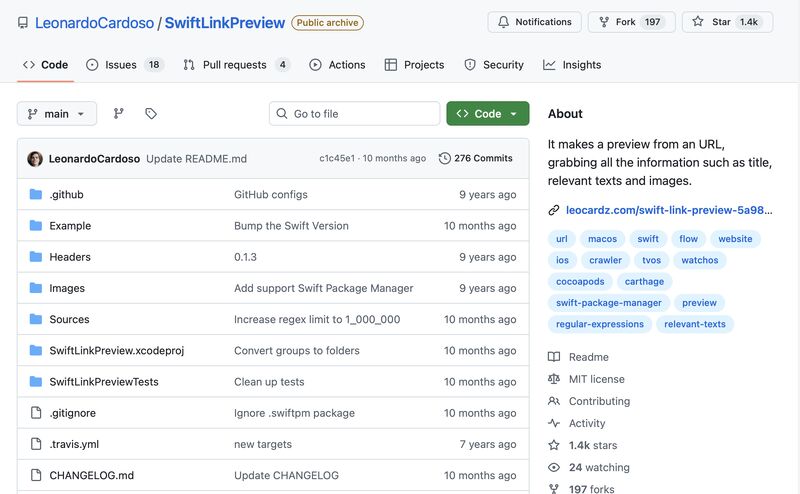
Task: Open the Actions tab
Action: [337, 65]
